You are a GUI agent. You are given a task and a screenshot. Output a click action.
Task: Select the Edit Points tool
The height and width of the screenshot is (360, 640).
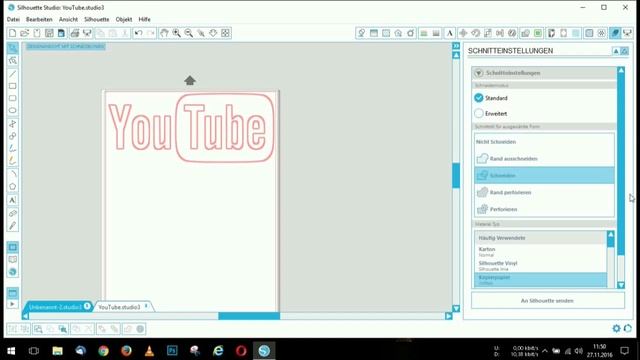click(x=13, y=60)
